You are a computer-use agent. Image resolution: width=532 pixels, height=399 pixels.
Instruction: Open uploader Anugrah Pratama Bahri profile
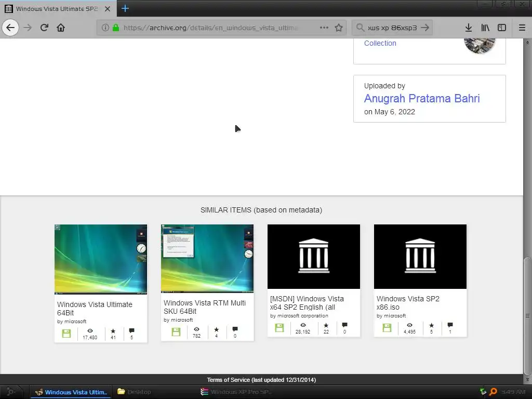point(422,98)
